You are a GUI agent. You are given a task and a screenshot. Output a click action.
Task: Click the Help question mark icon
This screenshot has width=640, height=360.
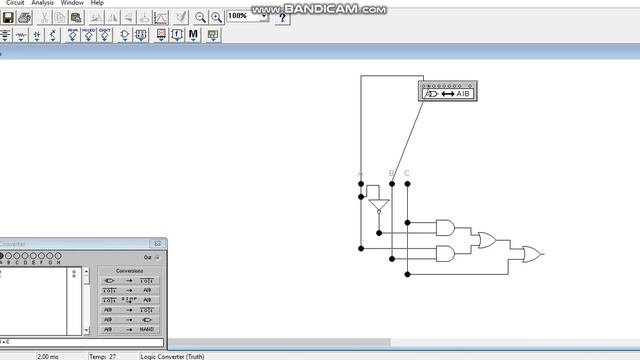[282, 18]
